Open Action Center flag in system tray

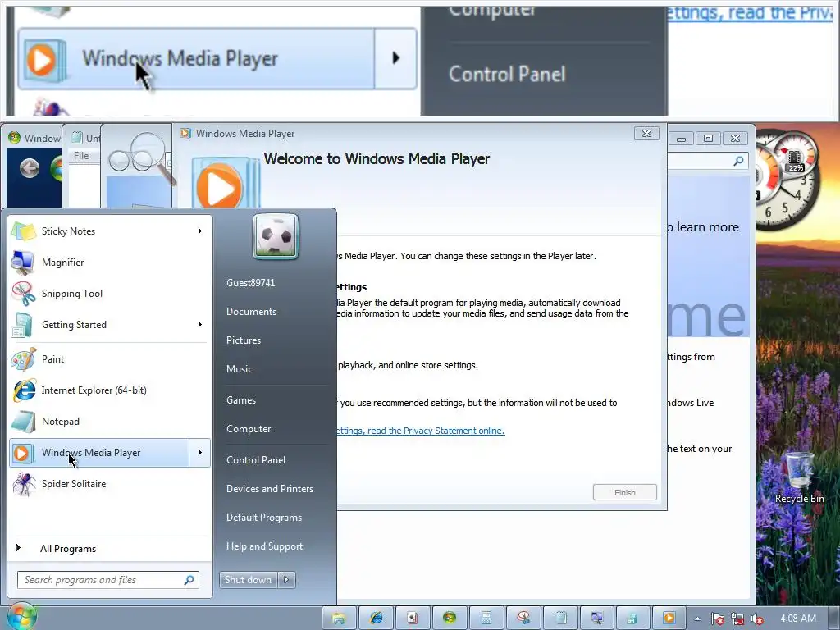tap(718, 619)
